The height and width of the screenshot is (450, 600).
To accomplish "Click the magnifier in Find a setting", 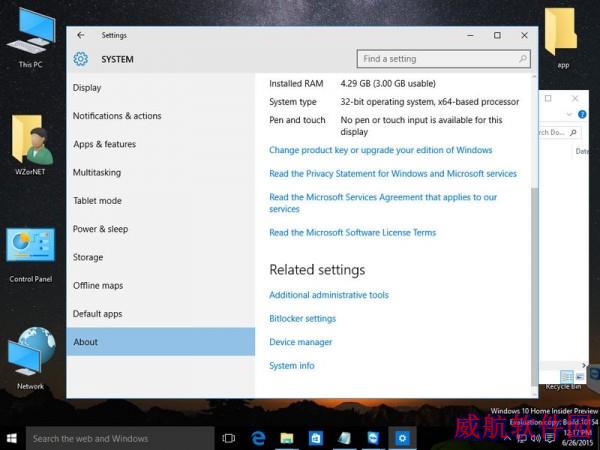I will tap(523, 59).
